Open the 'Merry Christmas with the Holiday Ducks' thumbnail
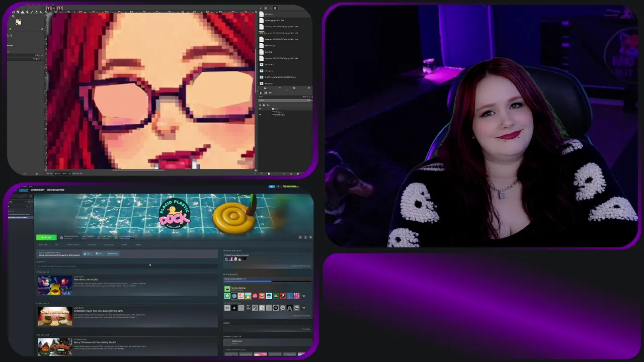 click(x=55, y=347)
